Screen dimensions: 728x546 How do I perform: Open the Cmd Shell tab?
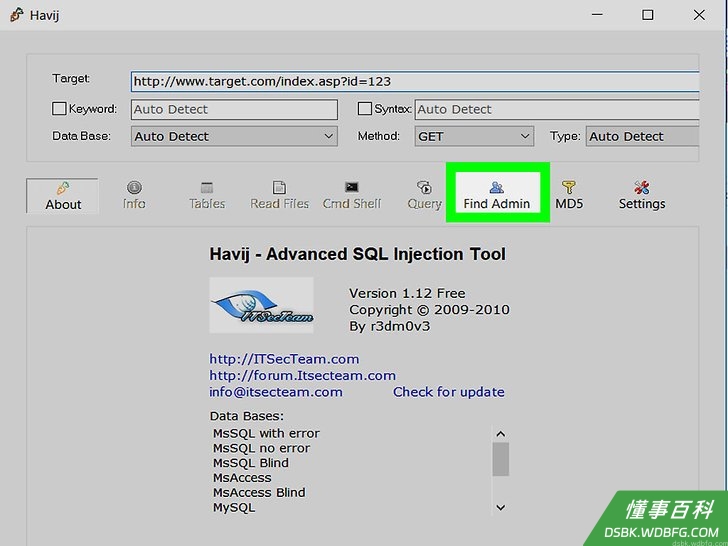click(x=352, y=196)
